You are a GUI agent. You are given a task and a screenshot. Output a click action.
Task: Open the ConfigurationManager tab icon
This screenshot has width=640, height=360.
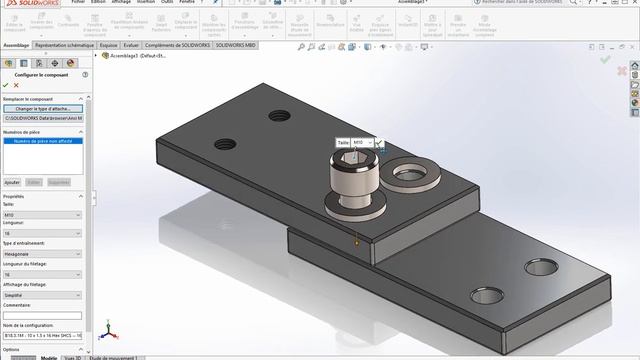click(x=39, y=63)
